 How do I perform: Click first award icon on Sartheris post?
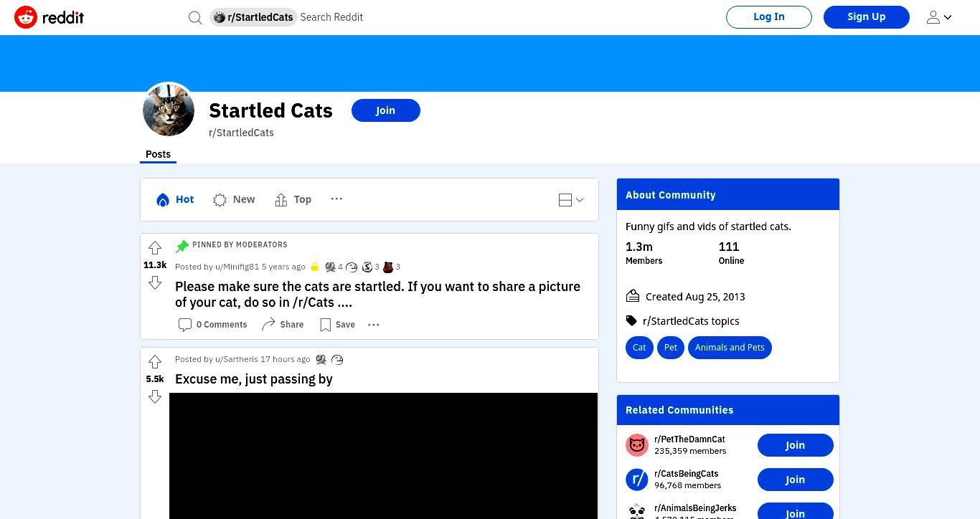coord(321,359)
